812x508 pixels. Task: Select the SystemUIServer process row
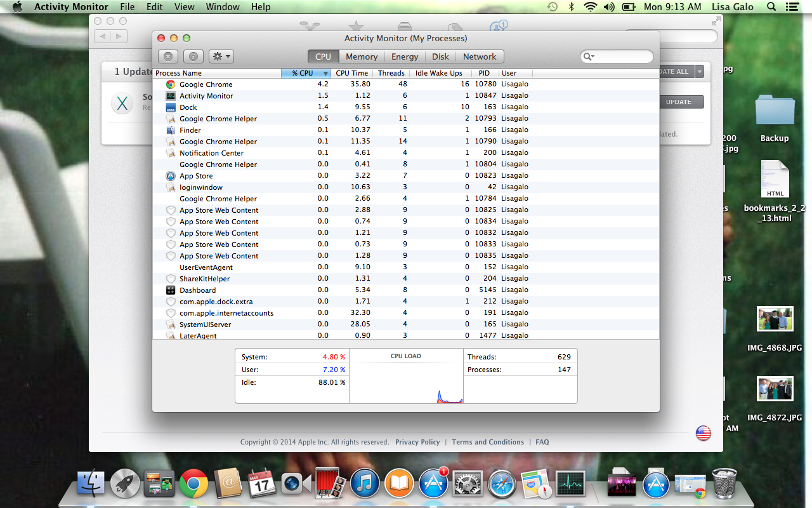coord(406,324)
